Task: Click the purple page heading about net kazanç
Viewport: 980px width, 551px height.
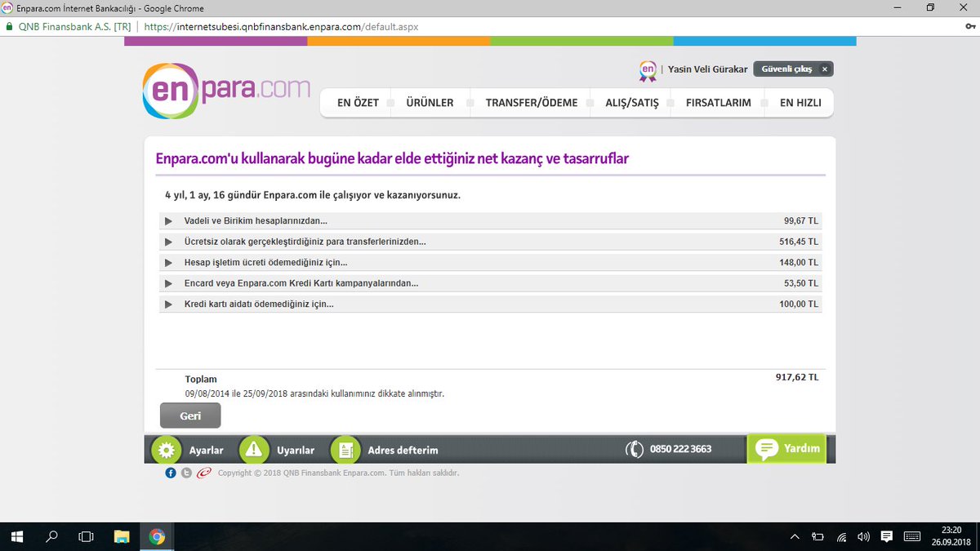Action: [392, 158]
